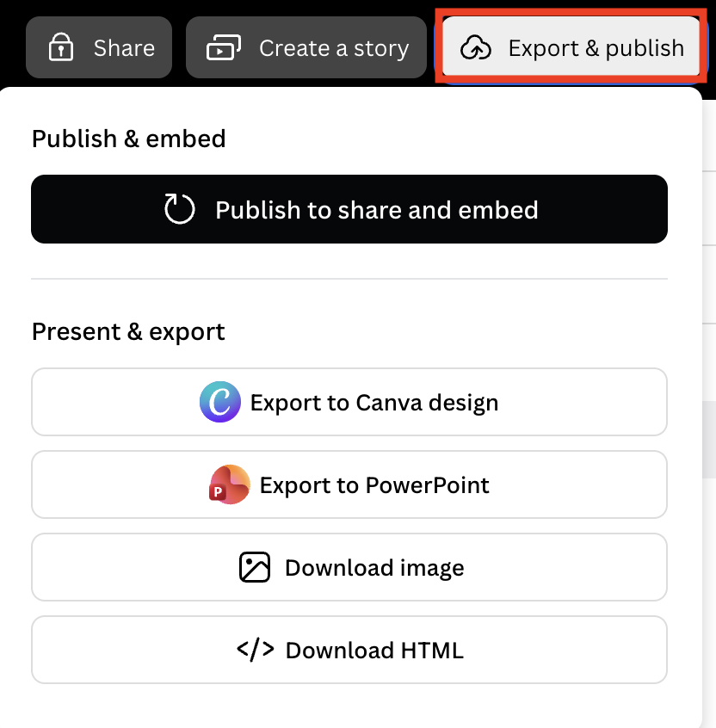Publish to share and embed
The image size is (716, 728).
349,209
